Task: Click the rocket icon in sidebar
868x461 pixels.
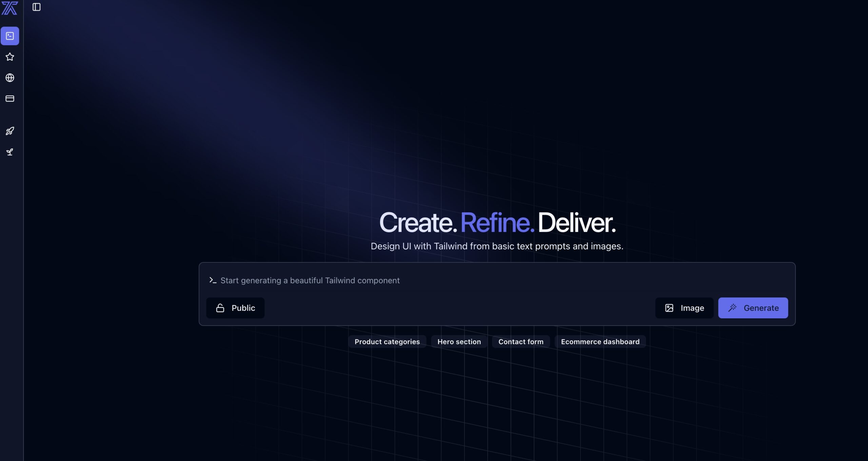Action: click(10, 131)
